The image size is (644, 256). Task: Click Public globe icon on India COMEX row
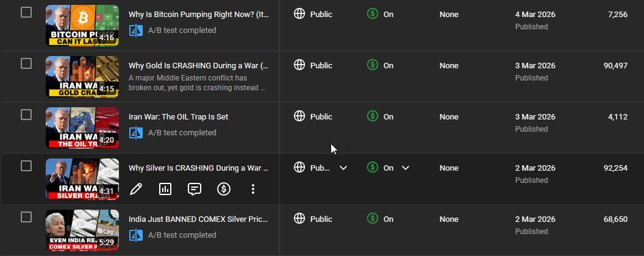click(299, 219)
